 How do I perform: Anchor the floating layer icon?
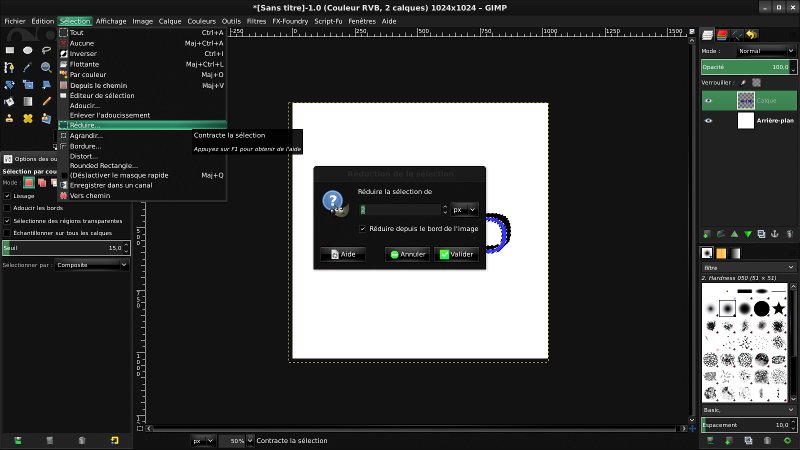coord(774,234)
